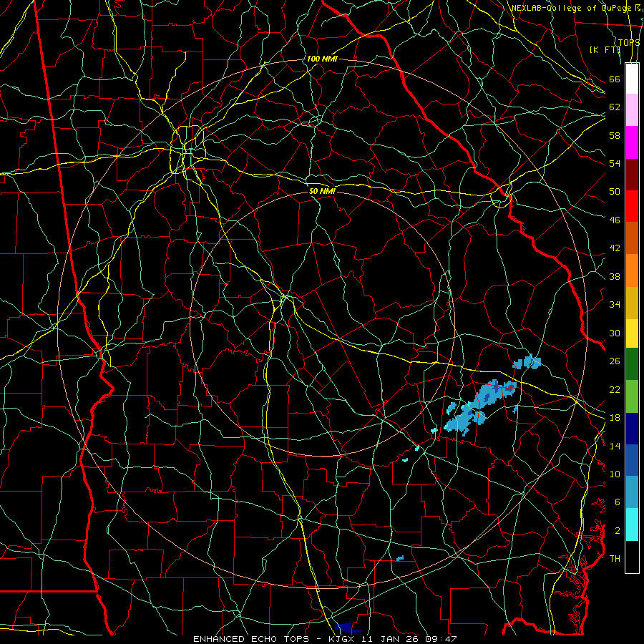
Task: Click the legend label 'TH'
Action: coord(615,559)
